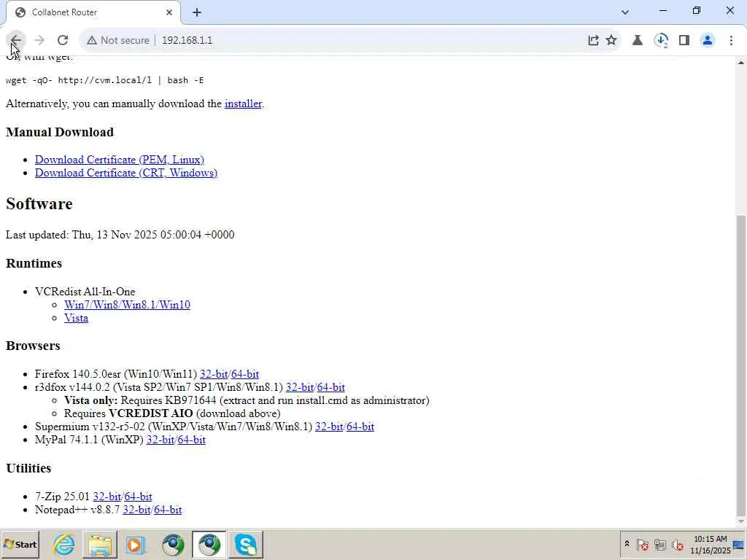Image resolution: width=747 pixels, height=560 pixels.
Task: Open the taskbar clock showing 10:15 AM
Action: pos(711,544)
